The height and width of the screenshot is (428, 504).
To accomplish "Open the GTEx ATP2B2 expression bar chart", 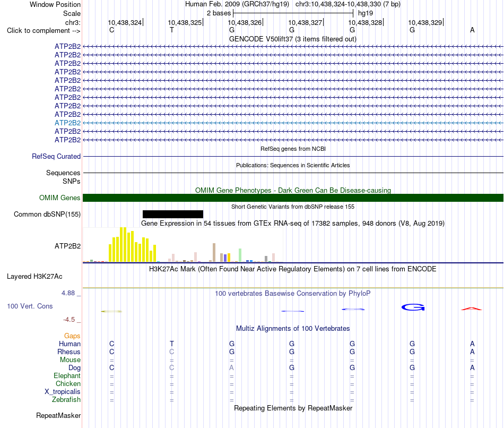I will click(183, 245).
